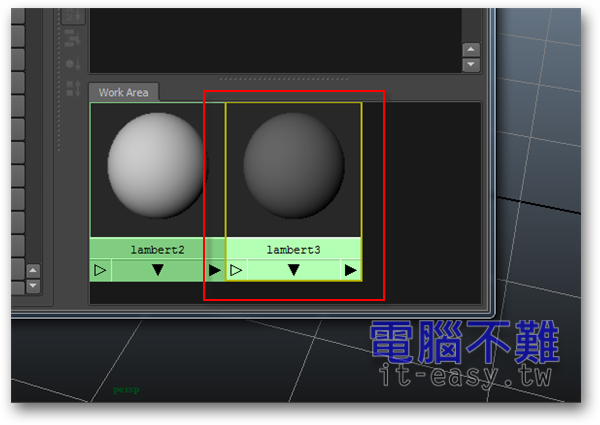Image resolution: width=600 pixels, height=425 pixels.
Task: Click lambert3's solid output connections arrow
Action: (350, 270)
